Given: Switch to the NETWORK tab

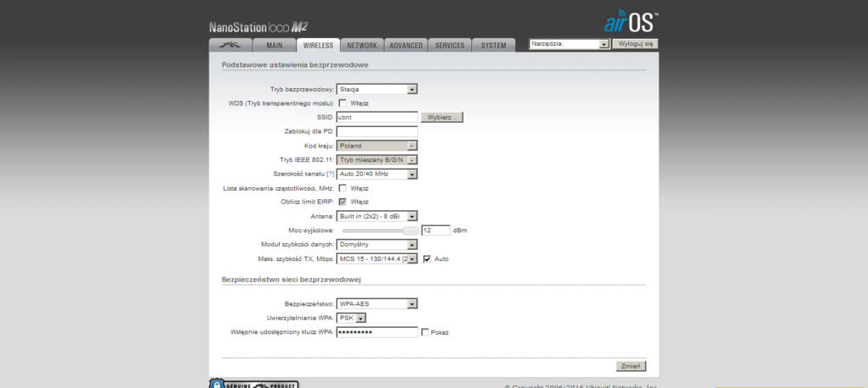Looking at the screenshot, I should [x=362, y=45].
